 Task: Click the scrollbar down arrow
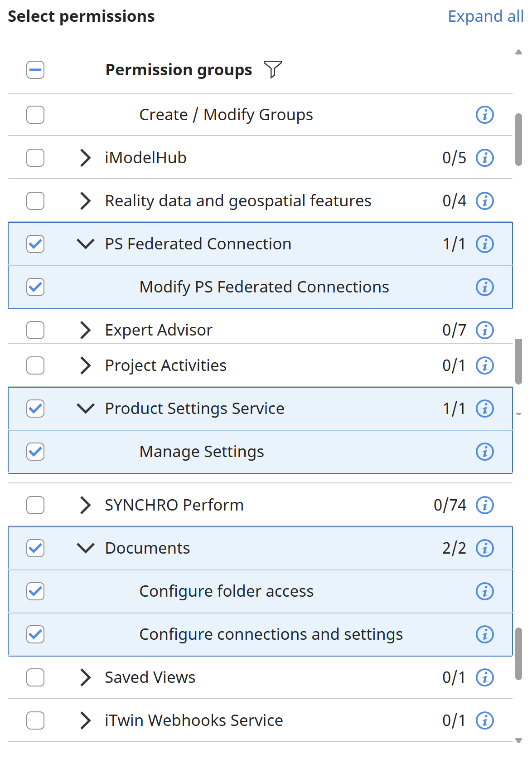519,741
